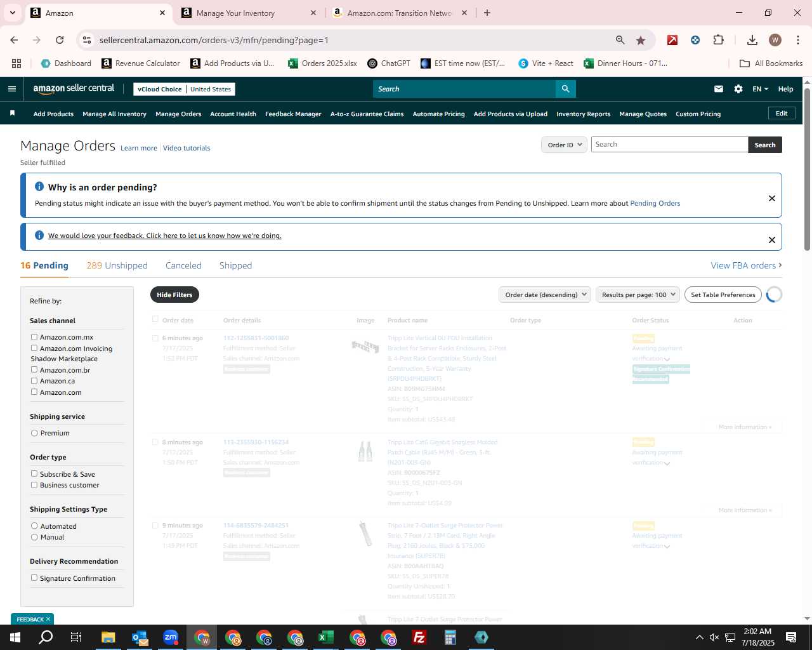Open the zoom magnifier icon in address bar
The width and height of the screenshot is (812, 650).
click(x=620, y=40)
